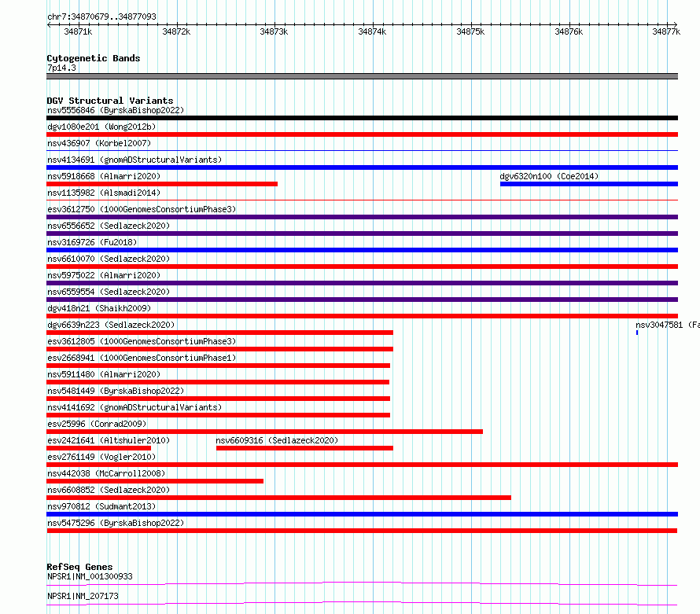Click nsv436907 (Korbel2007) label

click(99, 143)
